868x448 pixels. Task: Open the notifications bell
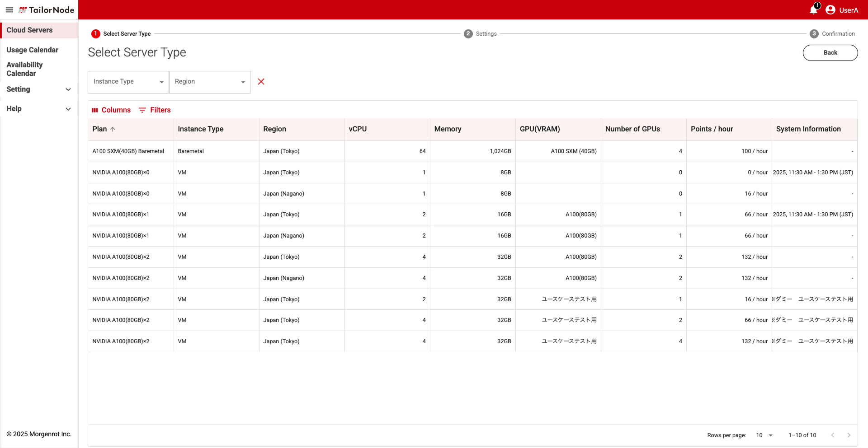pyautogui.click(x=814, y=9)
